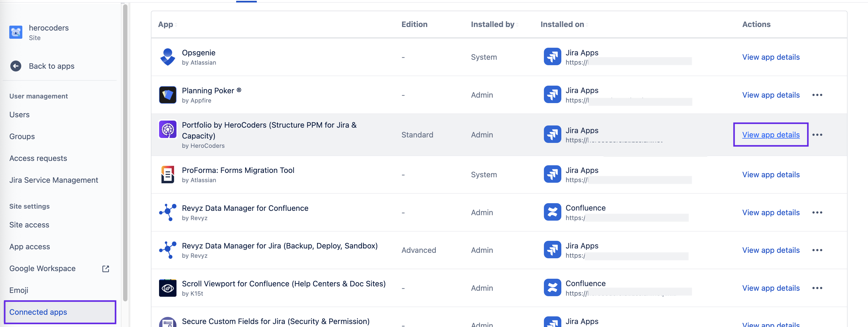Click the herocoders site avatar icon
This screenshot has height=327, width=868.
point(16,32)
